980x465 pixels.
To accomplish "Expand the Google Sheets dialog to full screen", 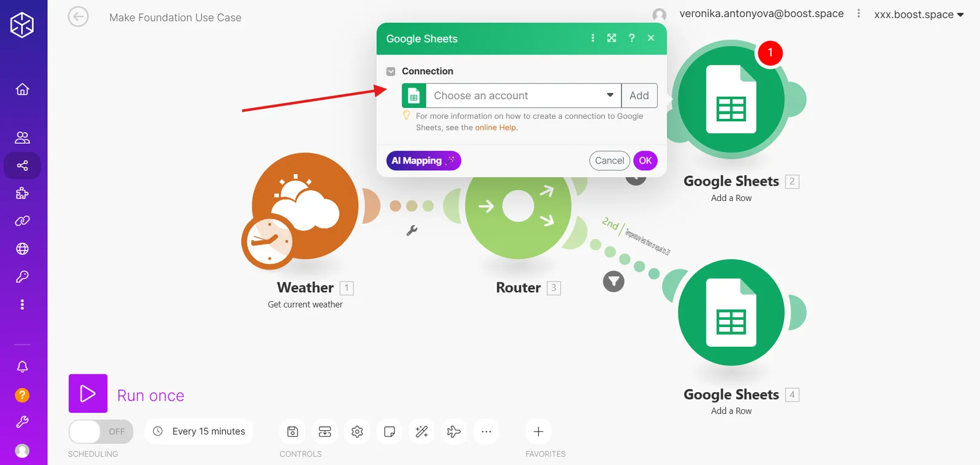I will coord(611,38).
